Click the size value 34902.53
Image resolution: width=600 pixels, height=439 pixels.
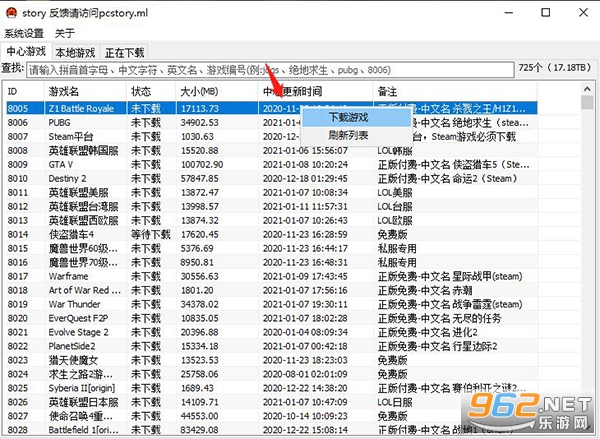199,122
